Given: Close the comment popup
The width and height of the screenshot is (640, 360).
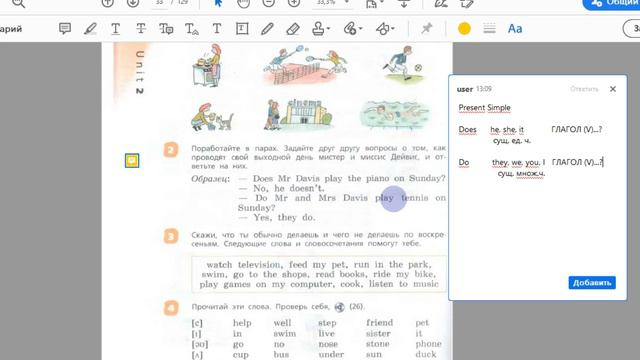Looking at the screenshot, I should tap(613, 89).
